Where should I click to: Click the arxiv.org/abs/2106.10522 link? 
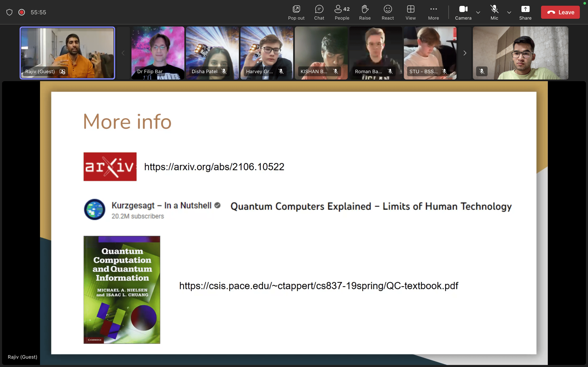(x=214, y=167)
